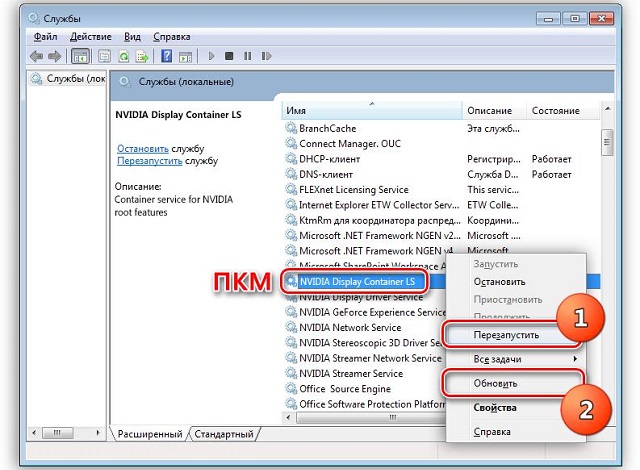Click the Службы title bar icon
Viewport: 640px width, 470px height.
[x=34, y=18]
